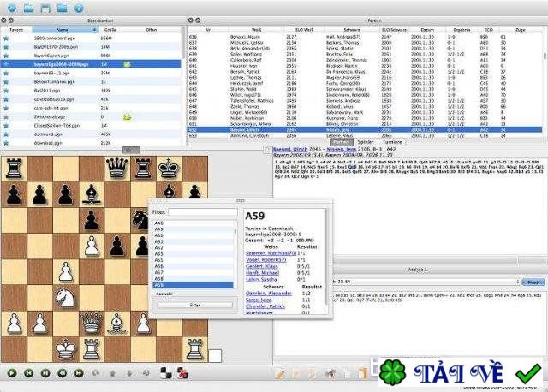Switch to the Spieler tab
Screen dimensions: 548x392
click(366, 142)
